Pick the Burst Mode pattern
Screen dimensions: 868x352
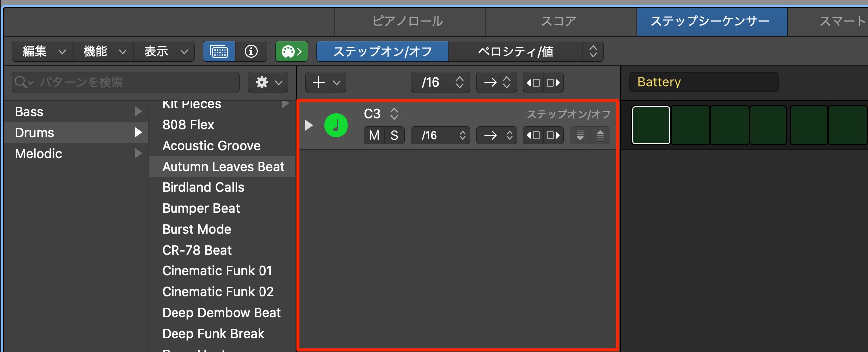pos(222,229)
